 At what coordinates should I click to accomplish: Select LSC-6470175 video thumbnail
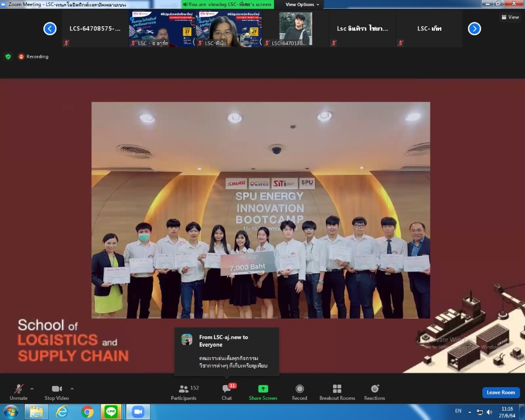click(296, 28)
